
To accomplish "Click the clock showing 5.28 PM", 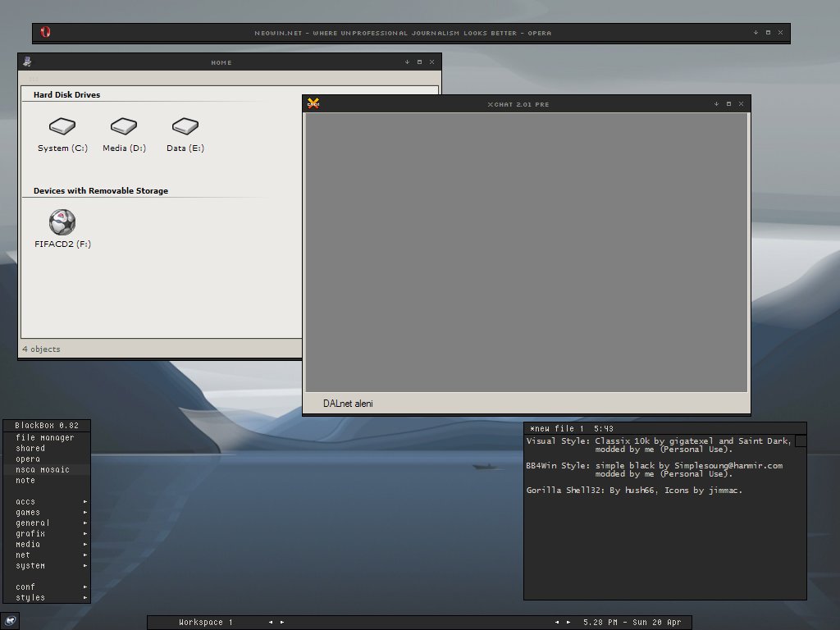I will coord(632,622).
